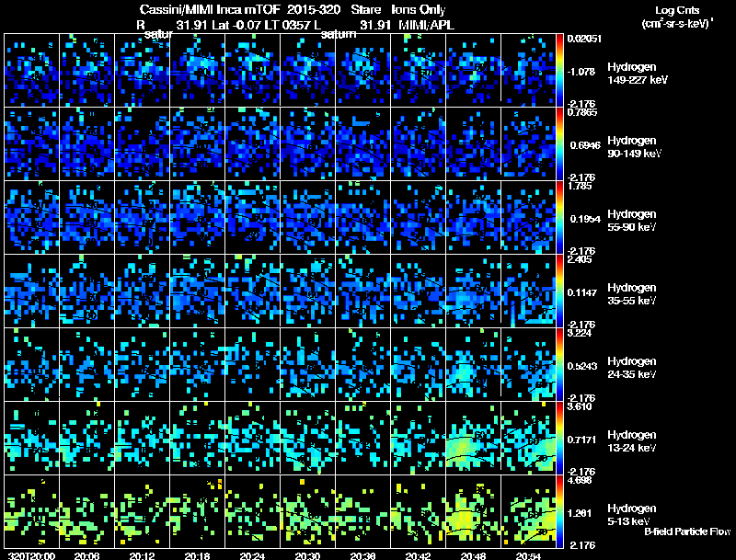Image resolution: width=736 pixels, height=560 pixels.
Task: Select the '20:42' time axis label
Action: click(x=418, y=555)
